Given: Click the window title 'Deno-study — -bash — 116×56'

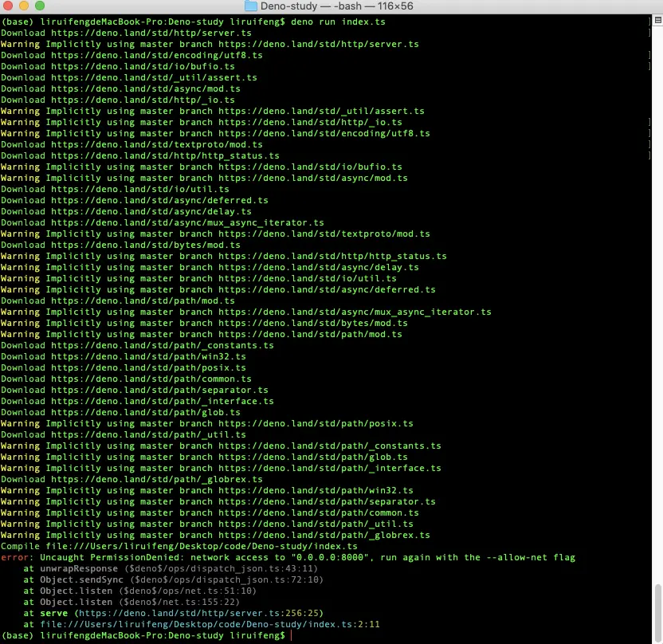Looking at the screenshot, I should click(336, 6).
